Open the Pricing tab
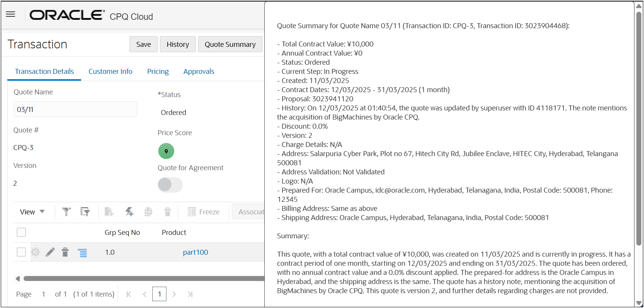Viewport: 644px width, 308px height. pyautogui.click(x=158, y=72)
